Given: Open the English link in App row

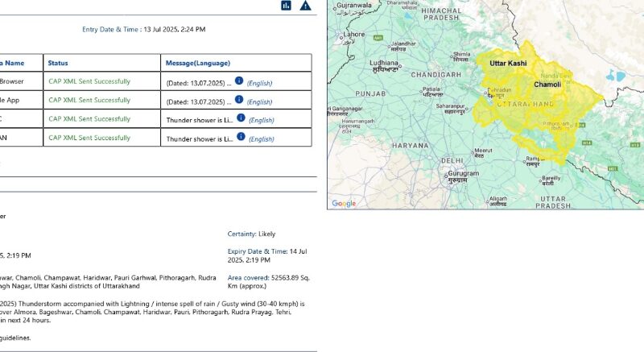Looking at the screenshot, I should [259, 102].
